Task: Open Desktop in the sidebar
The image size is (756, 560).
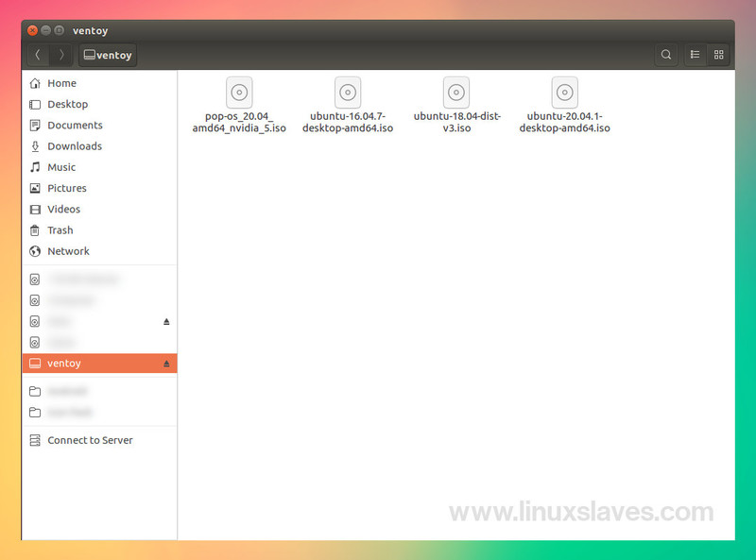Action: pos(99,105)
